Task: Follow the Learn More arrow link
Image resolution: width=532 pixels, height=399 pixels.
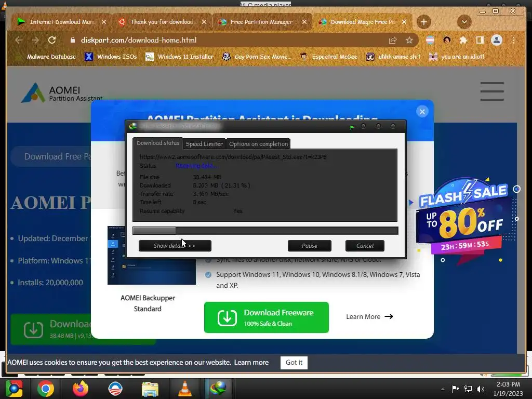Action: click(x=369, y=316)
